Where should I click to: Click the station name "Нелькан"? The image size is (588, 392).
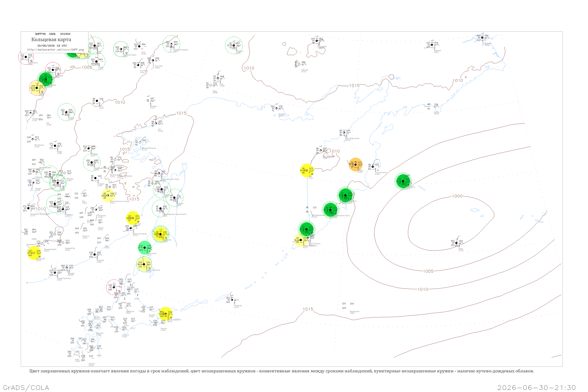click(x=153, y=106)
